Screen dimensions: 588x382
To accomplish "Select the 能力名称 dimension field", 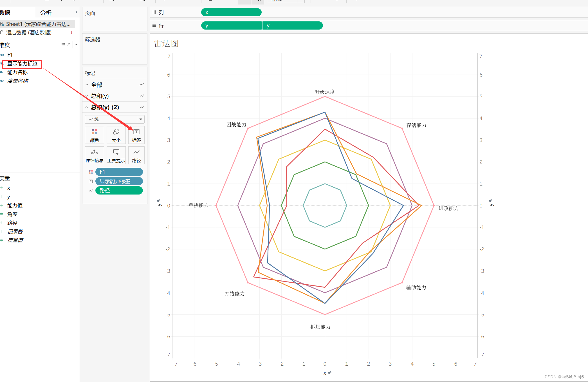I will (x=17, y=72).
